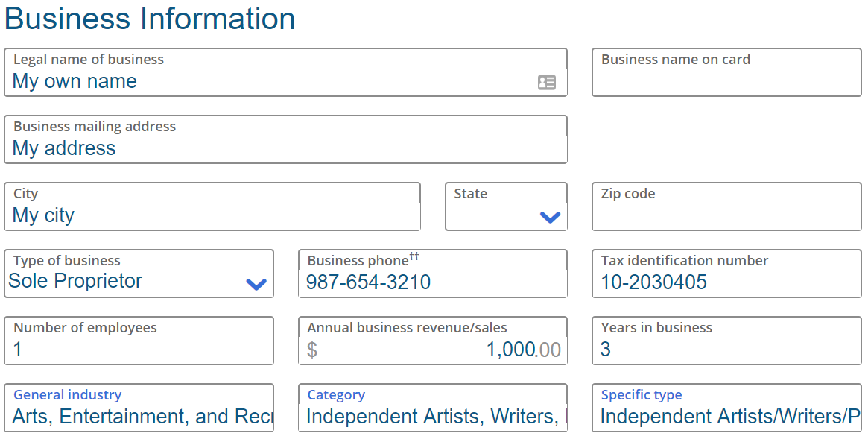Click the dollar sign in revenue field
This screenshot has height=439, width=868.
pos(312,350)
